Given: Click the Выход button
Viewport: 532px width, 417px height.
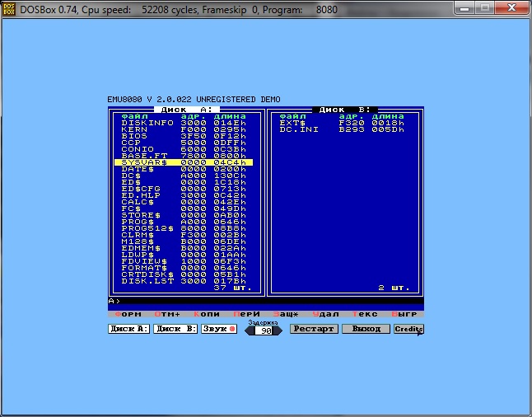Looking at the screenshot, I should (x=366, y=329).
